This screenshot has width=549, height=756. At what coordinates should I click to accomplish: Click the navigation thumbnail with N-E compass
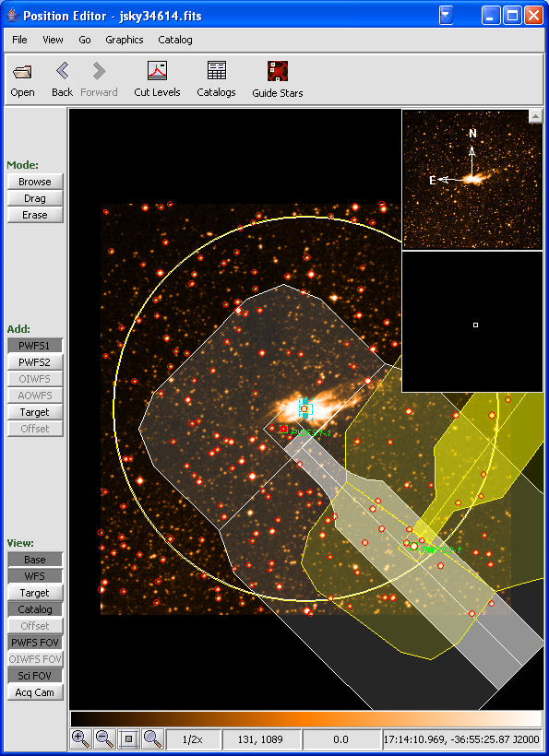(x=472, y=180)
